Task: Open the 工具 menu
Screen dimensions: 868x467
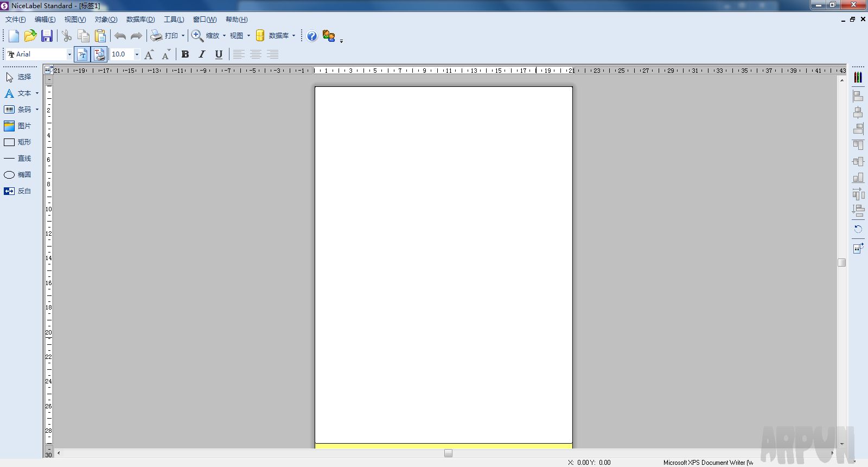Action: point(174,20)
